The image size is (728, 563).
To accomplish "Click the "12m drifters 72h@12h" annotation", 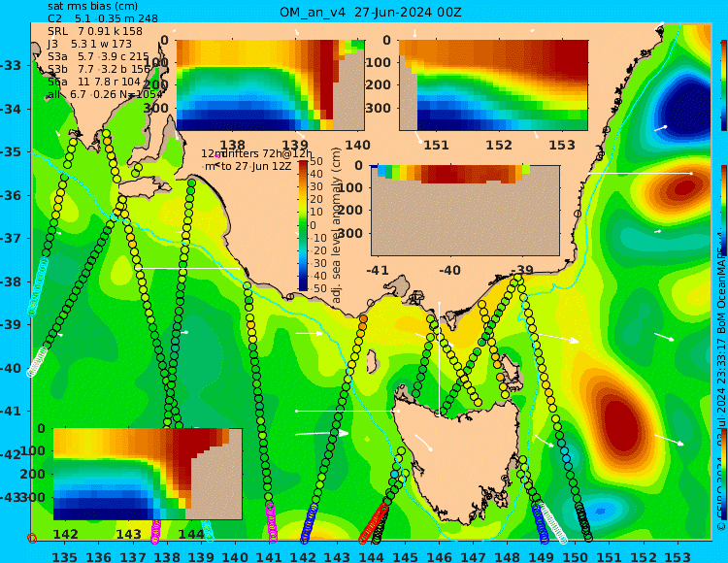I will click(x=257, y=153).
